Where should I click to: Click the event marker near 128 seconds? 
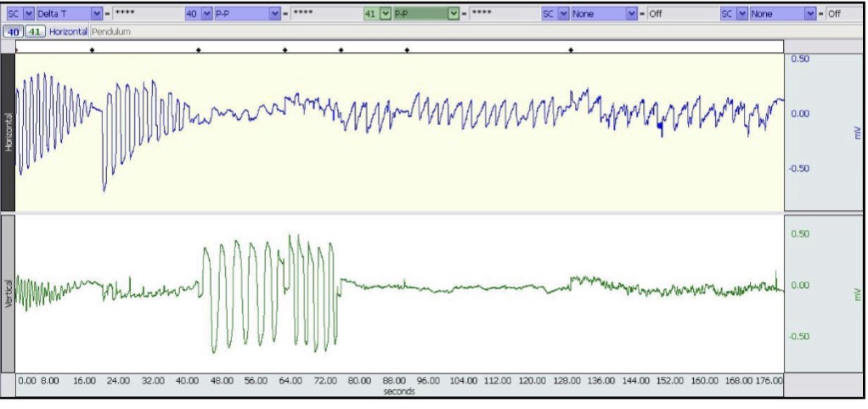(571, 50)
